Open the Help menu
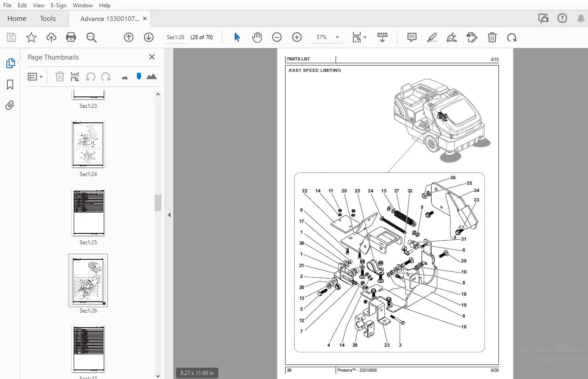 [x=105, y=5]
